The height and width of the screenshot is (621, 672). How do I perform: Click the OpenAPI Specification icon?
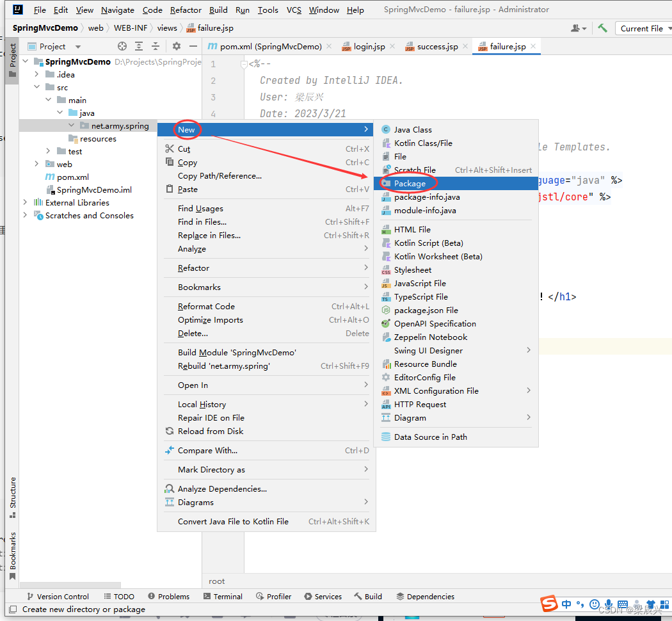point(386,323)
